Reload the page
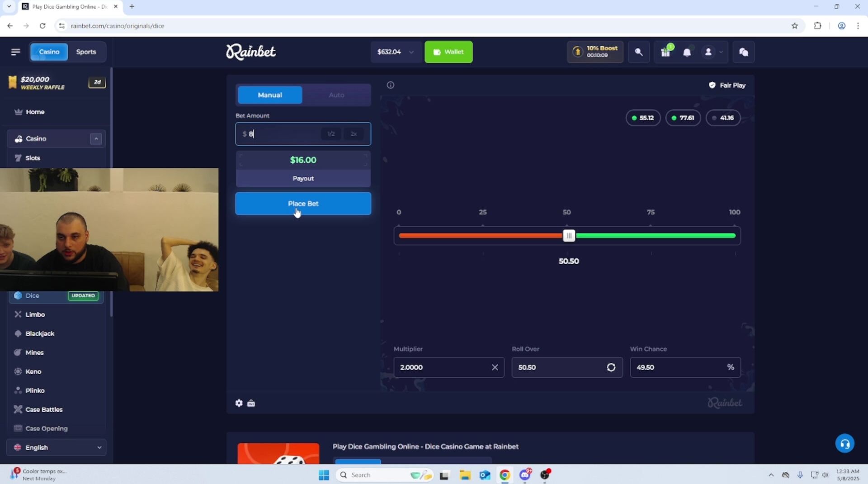This screenshot has width=868, height=484. [42, 26]
